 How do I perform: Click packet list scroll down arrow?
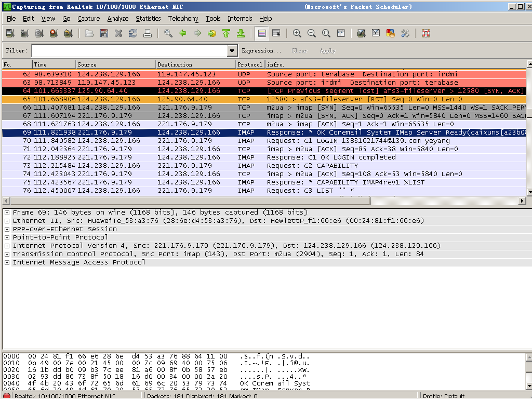(529, 192)
